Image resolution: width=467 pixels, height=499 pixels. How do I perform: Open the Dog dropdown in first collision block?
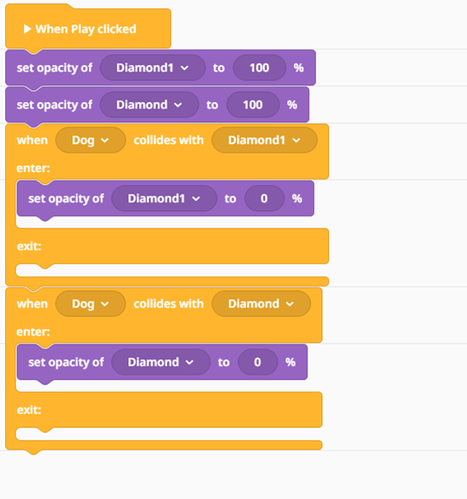pyautogui.click(x=90, y=140)
